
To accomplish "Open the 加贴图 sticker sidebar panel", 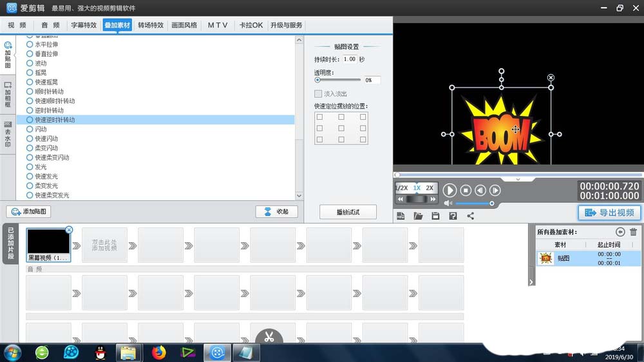I will [7, 55].
